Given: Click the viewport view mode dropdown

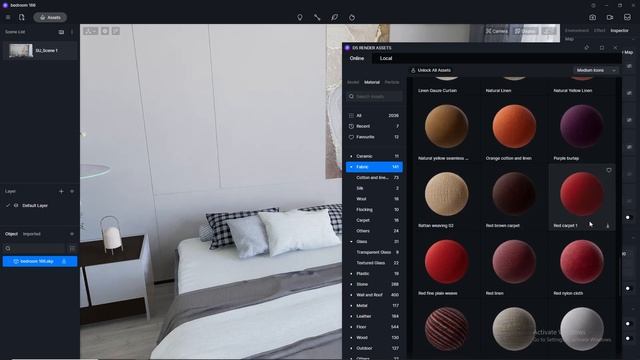Looking at the screenshot, I should (x=91, y=31).
